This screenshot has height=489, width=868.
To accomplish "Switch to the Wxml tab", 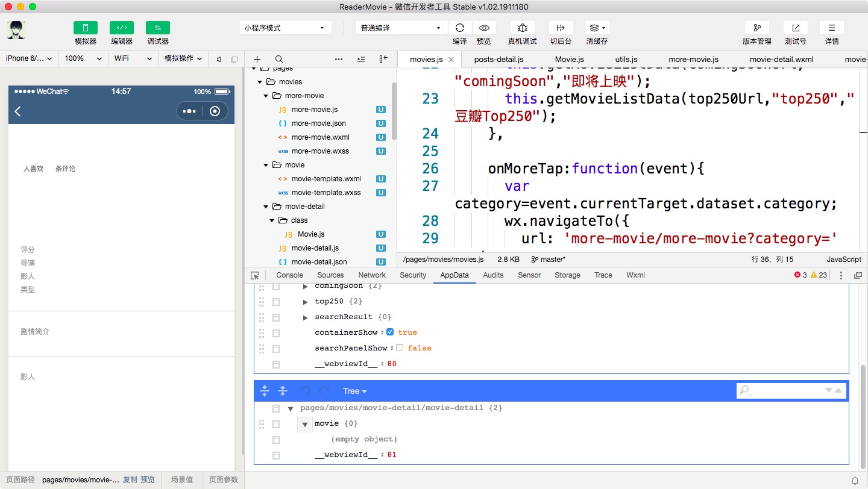I will pos(635,275).
